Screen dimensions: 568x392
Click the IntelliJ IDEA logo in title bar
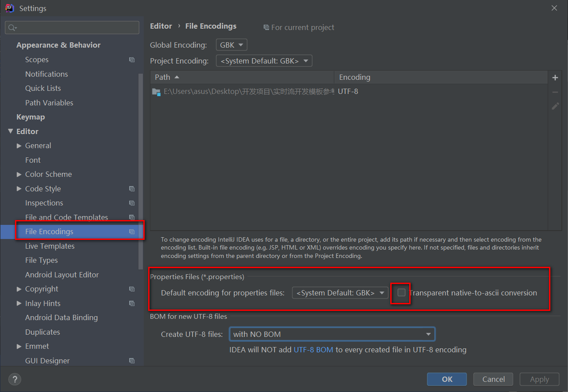click(10, 8)
